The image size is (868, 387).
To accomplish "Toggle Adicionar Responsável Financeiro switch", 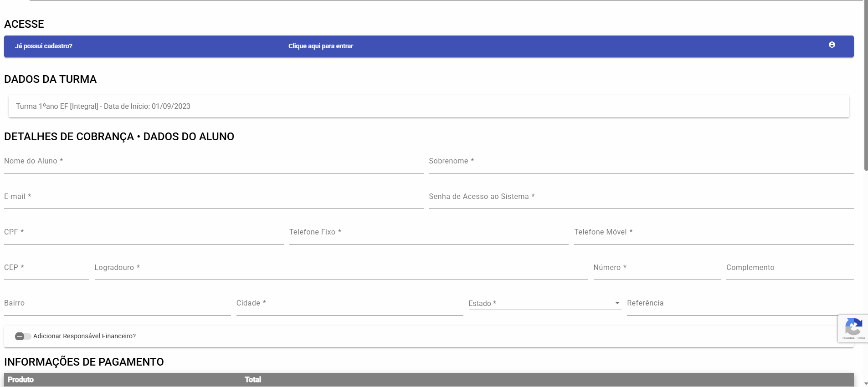I will (23, 336).
